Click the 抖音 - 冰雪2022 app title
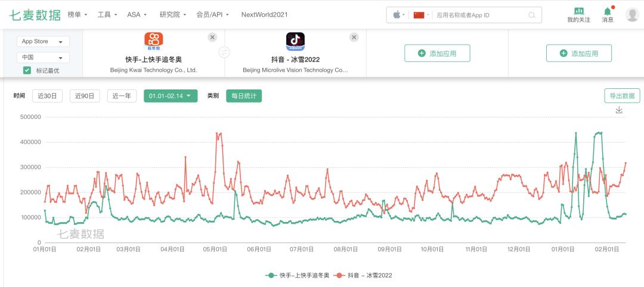Screen dimensions: 644x287 pos(295,60)
